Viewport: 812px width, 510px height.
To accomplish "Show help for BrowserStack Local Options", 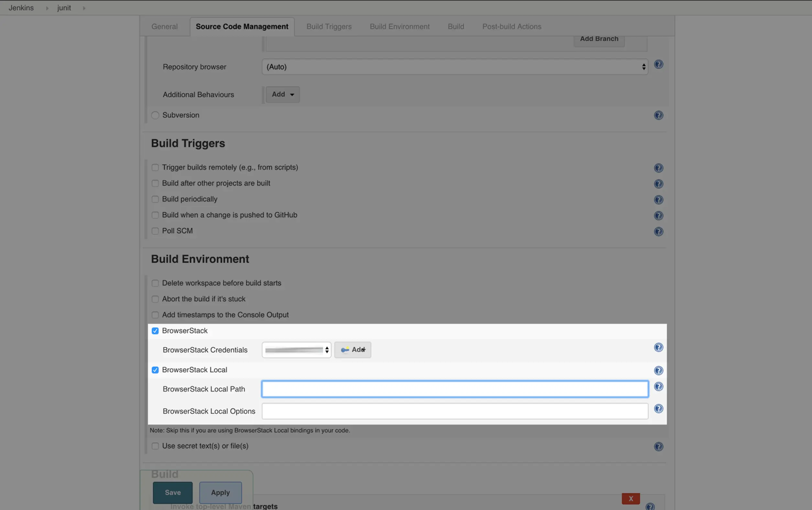I will [x=658, y=409].
